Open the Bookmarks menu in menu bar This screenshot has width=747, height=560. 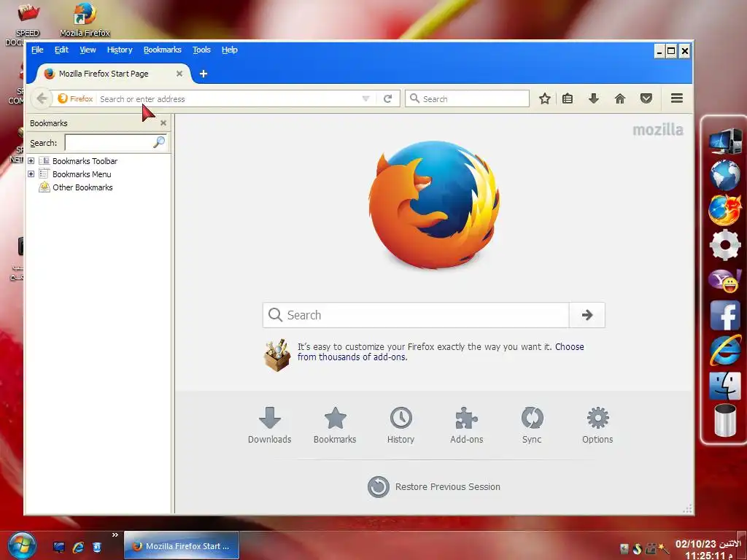coord(163,50)
